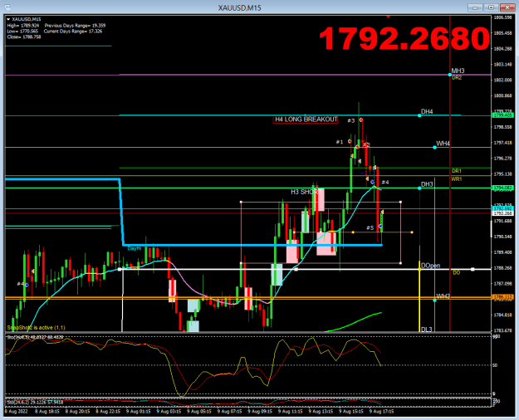
Task: Select trade marker #5 label
Action: [x=370, y=227]
